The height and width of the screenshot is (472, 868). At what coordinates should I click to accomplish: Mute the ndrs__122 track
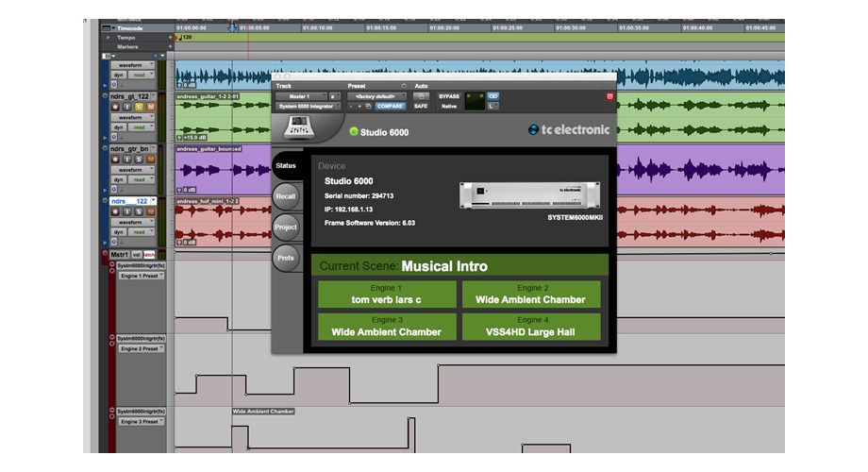pos(150,211)
